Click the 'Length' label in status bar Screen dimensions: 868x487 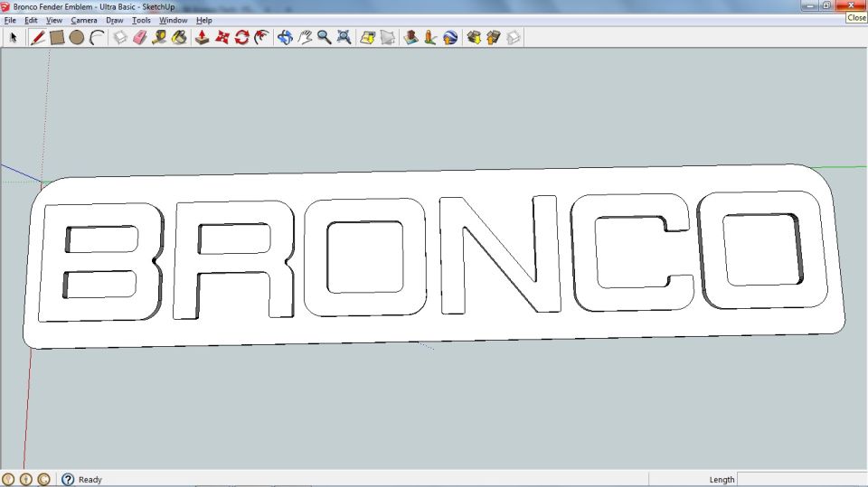click(x=722, y=480)
